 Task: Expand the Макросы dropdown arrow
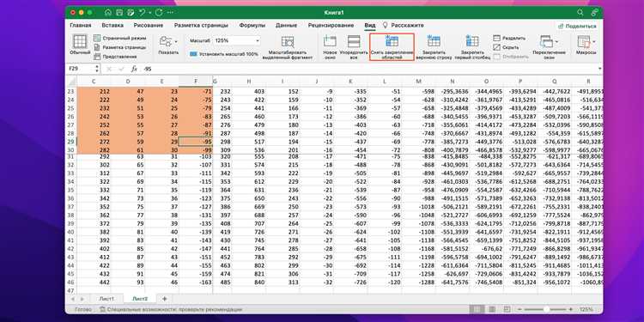tap(594, 41)
